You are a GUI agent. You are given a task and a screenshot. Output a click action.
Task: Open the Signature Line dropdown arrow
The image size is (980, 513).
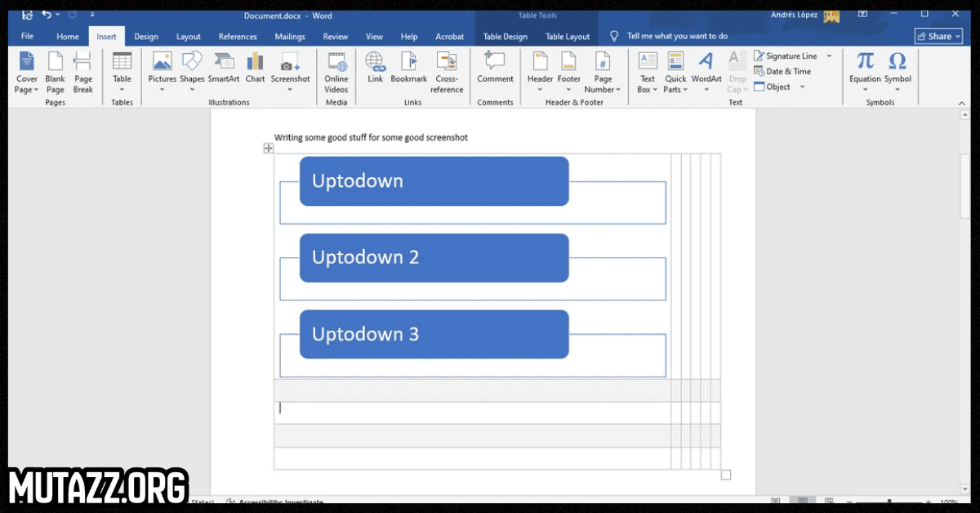829,56
